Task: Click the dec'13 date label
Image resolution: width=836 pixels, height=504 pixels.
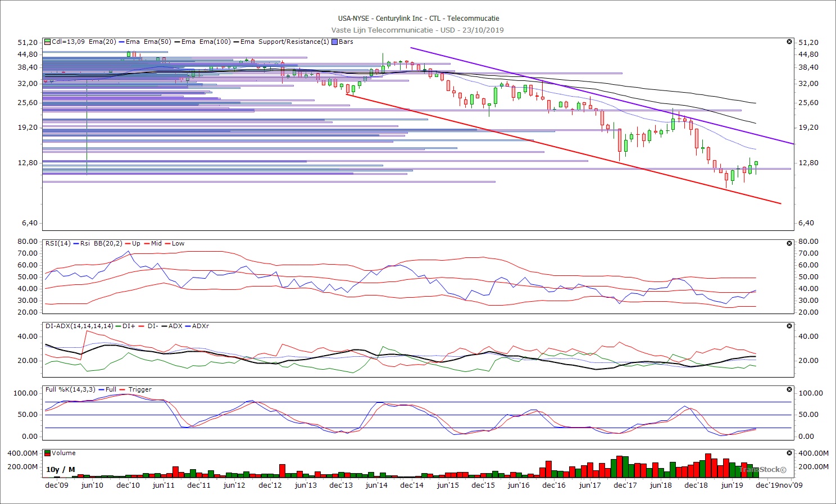Action: 341,485
